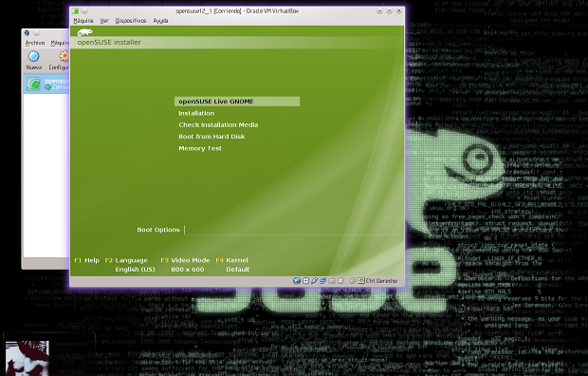Click the Nueva icon in VirtualBox manager toolbar

click(x=33, y=56)
